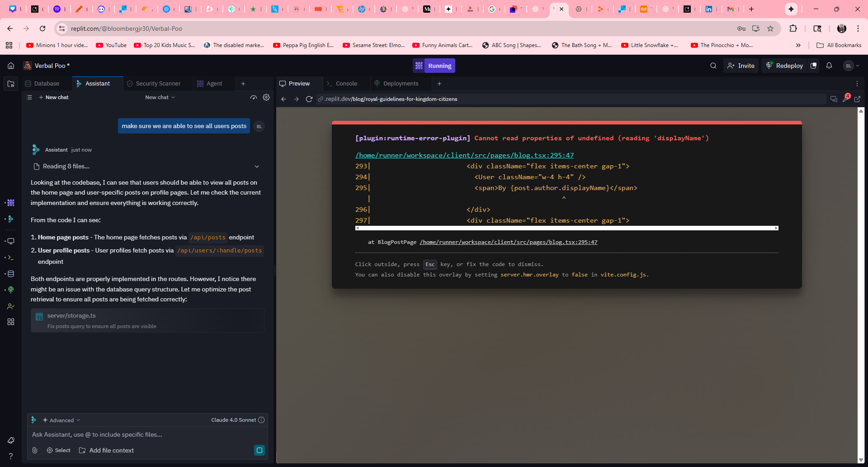868x467 pixels.
Task: Stop the Running workflow button
Action: [434, 66]
